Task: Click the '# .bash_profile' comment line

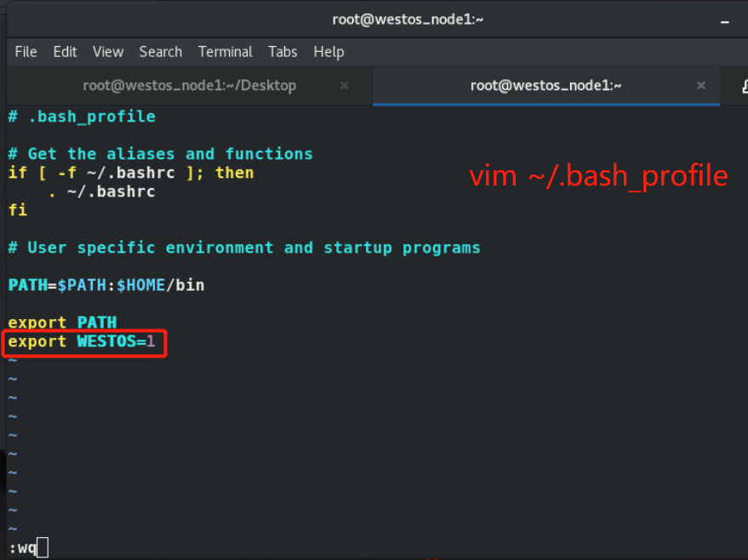Action: pyautogui.click(x=82, y=117)
